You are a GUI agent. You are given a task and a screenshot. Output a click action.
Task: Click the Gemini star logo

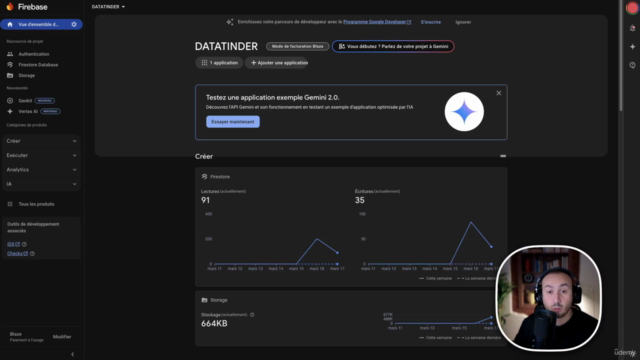pyautogui.click(x=464, y=111)
